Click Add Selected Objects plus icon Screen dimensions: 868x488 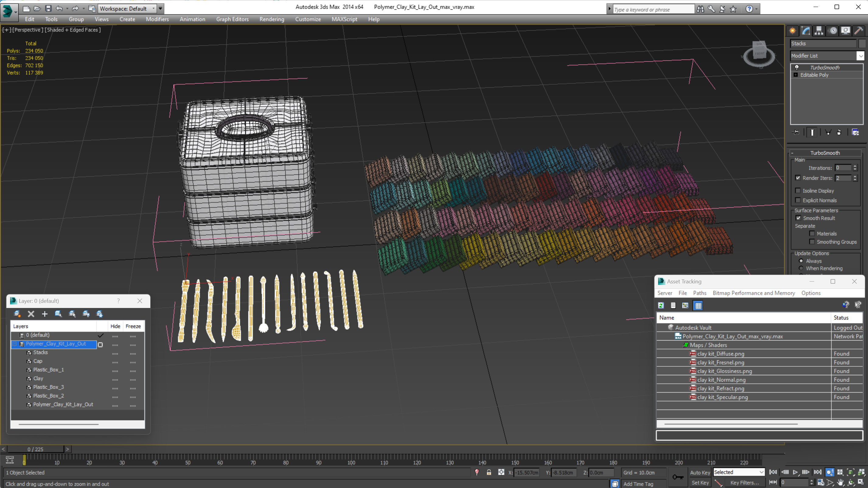44,314
